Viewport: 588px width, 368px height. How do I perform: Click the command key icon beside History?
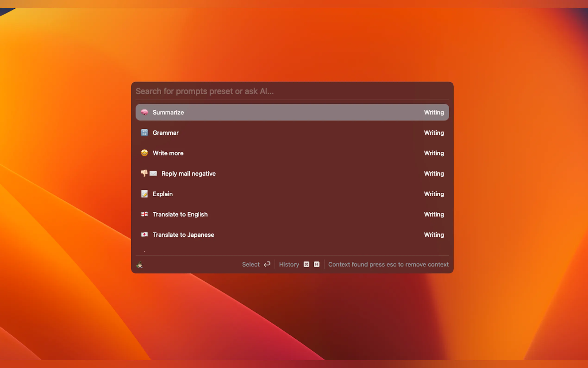click(x=306, y=264)
